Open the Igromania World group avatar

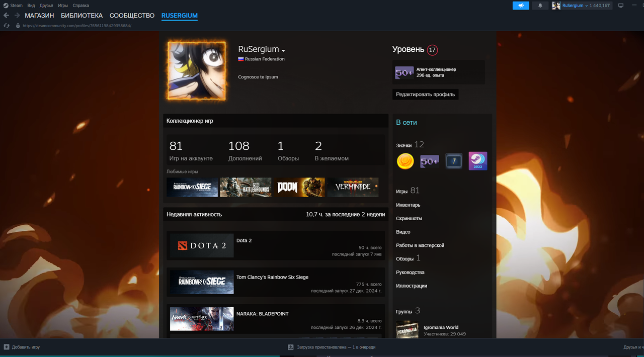tap(407, 330)
